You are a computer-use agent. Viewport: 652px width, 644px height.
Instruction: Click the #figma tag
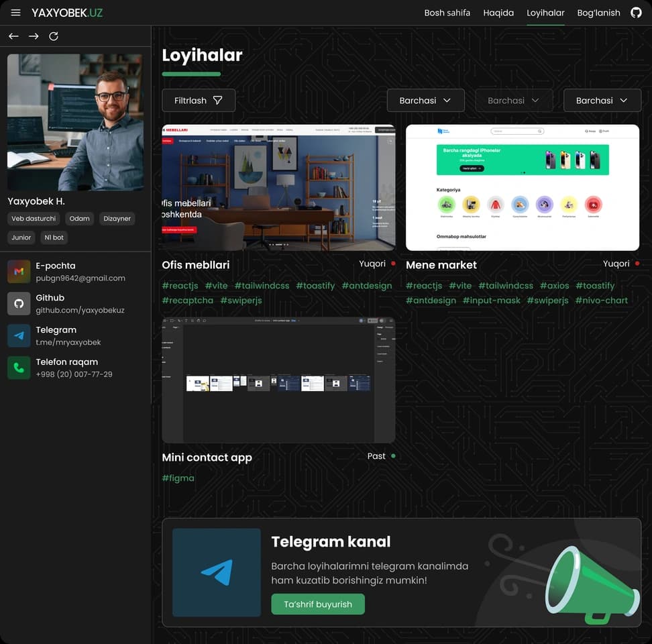[178, 478]
